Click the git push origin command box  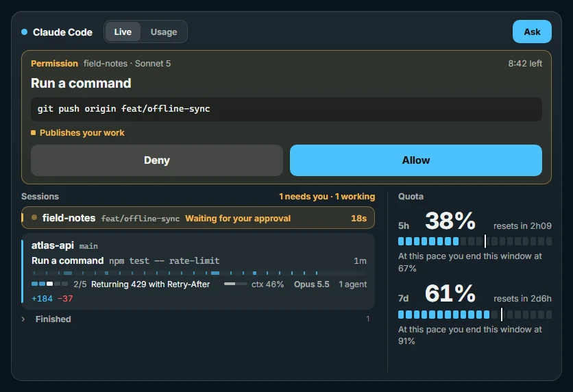(286, 109)
